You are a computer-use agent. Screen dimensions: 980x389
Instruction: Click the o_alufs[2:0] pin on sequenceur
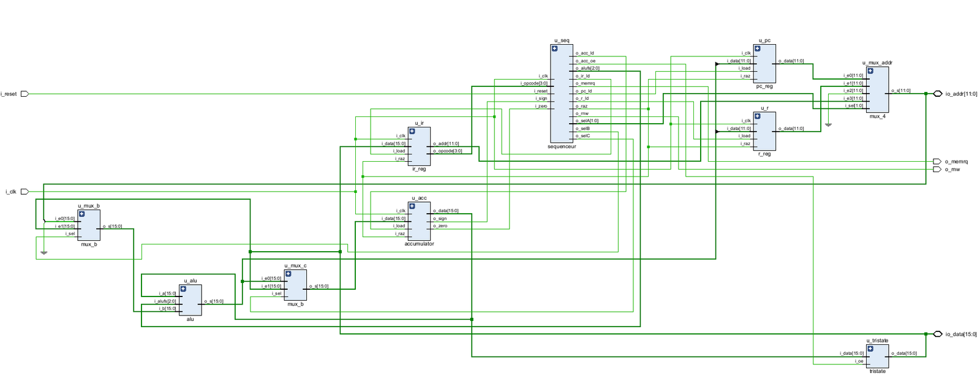[x=587, y=69]
